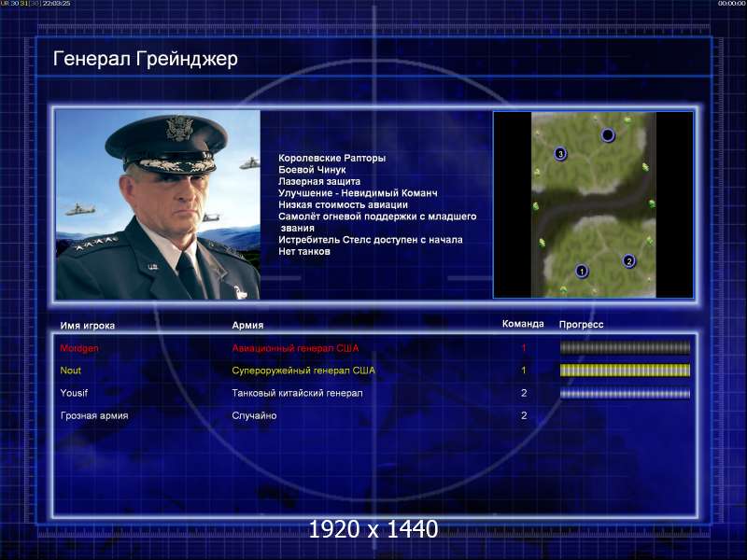Click the 'Лазерная защита' trait line
The height and width of the screenshot is (560, 747).
tap(319, 181)
